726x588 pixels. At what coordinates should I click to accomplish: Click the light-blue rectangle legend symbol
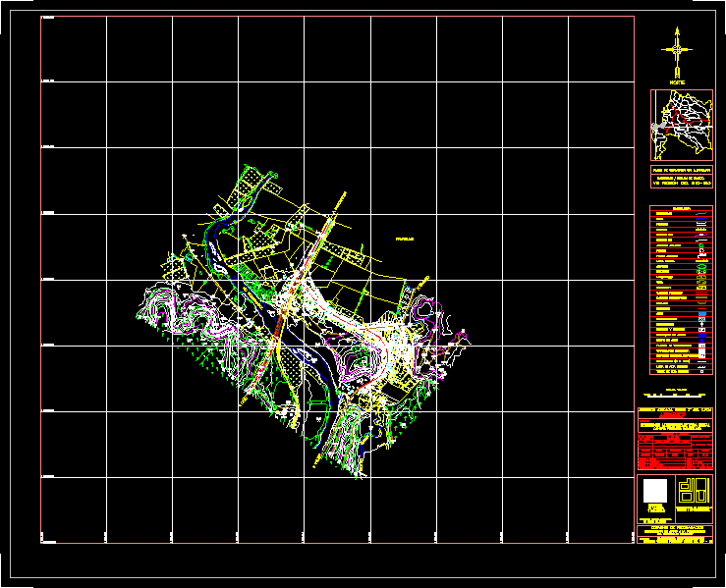701,314
